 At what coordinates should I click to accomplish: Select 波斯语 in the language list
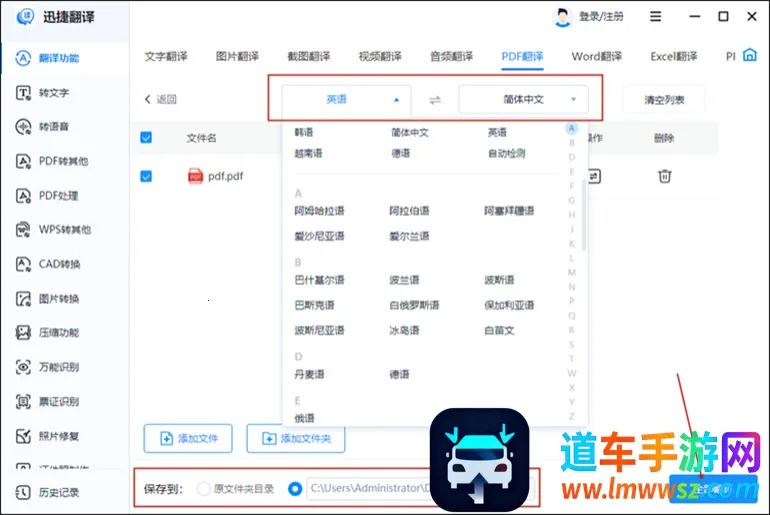(499, 280)
